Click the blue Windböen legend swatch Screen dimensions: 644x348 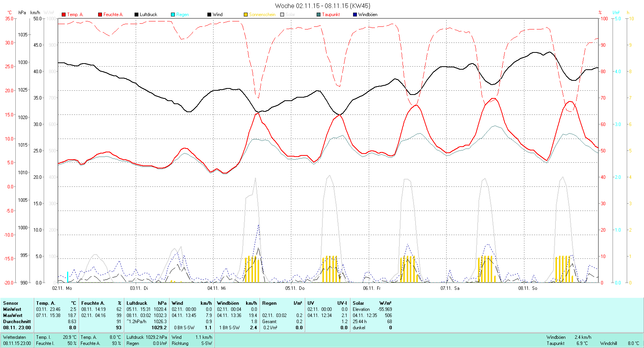[x=355, y=15]
